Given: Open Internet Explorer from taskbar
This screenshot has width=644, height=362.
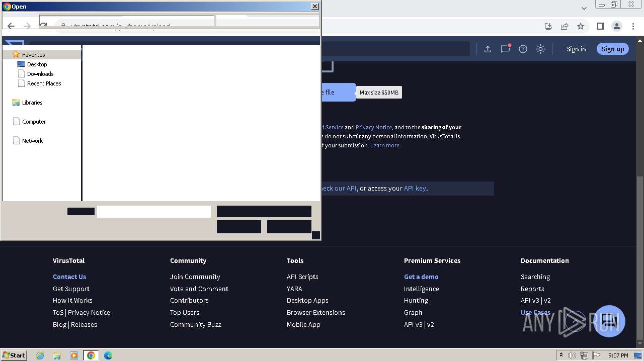Looking at the screenshot, I should 40,355.
